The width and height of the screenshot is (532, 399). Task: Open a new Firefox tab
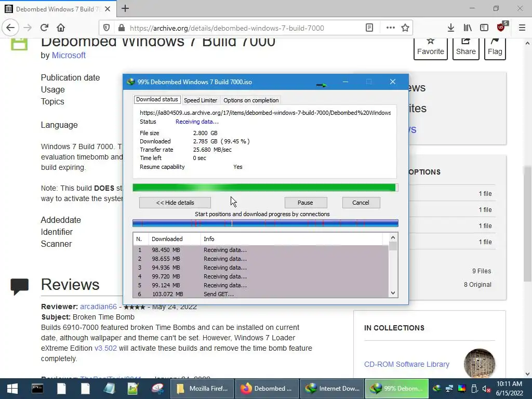tap(125, 8)
